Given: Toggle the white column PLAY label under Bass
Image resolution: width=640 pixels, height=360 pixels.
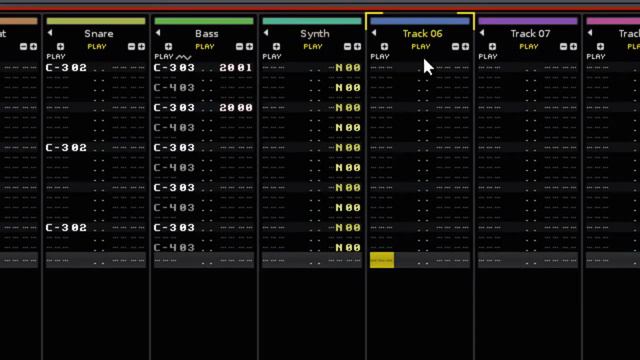Looking at the screenshot, I should [164, 56].
